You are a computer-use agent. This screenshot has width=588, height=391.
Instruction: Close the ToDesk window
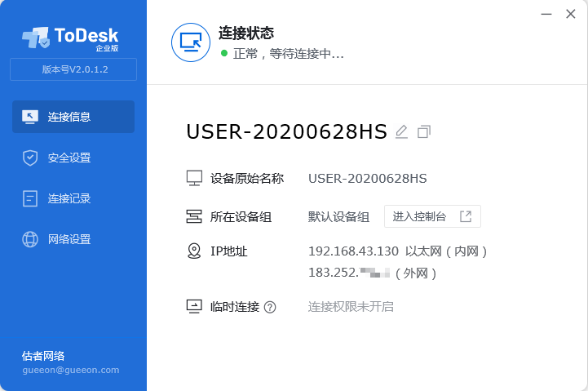[570, 12]
